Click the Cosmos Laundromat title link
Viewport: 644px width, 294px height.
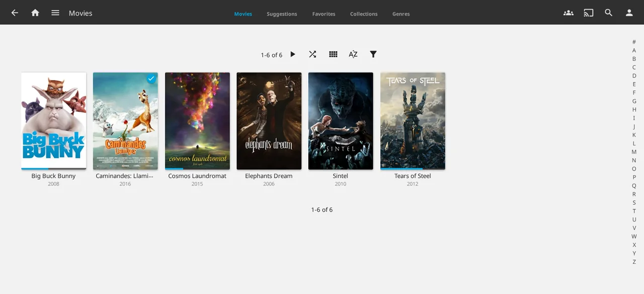pyautogui.click(x=197, y=176)
